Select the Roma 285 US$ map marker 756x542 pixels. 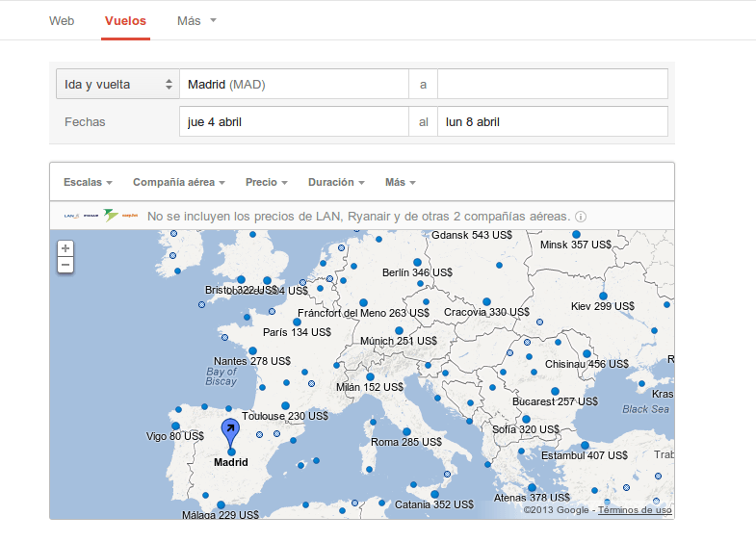pyautogui.click(x=406, y=431)
